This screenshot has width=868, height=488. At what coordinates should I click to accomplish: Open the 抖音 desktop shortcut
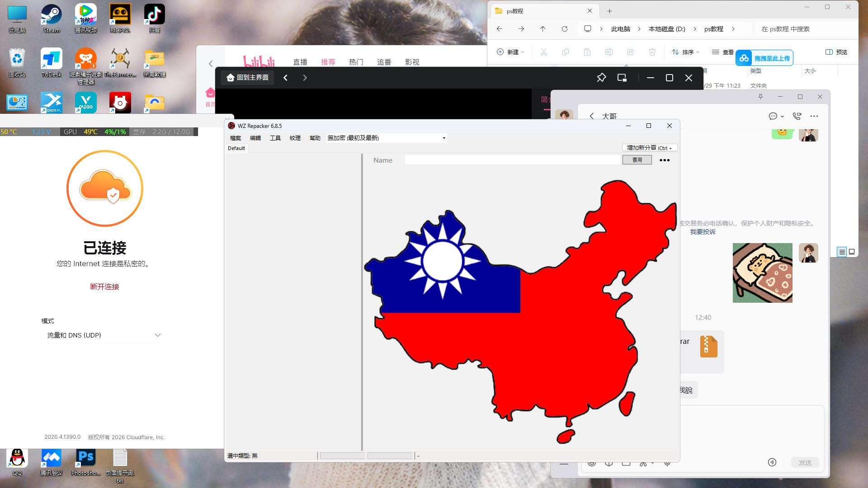[155, 18]
